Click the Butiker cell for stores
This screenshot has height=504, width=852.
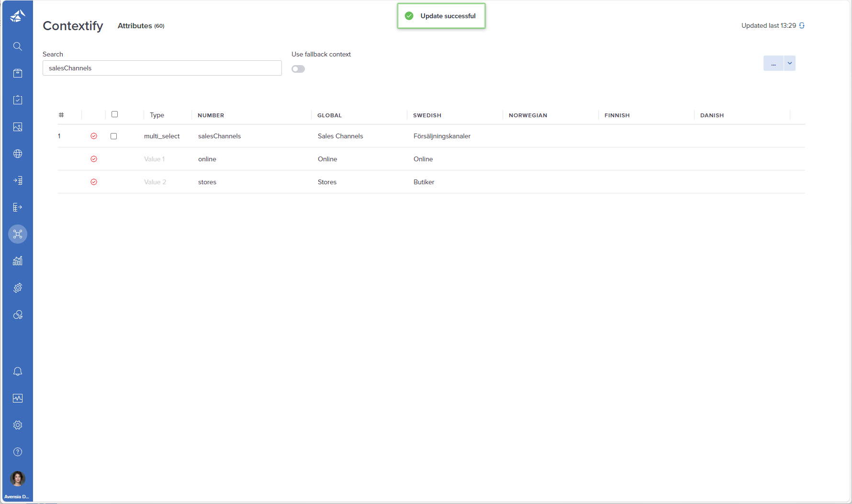tap(424, 182)
